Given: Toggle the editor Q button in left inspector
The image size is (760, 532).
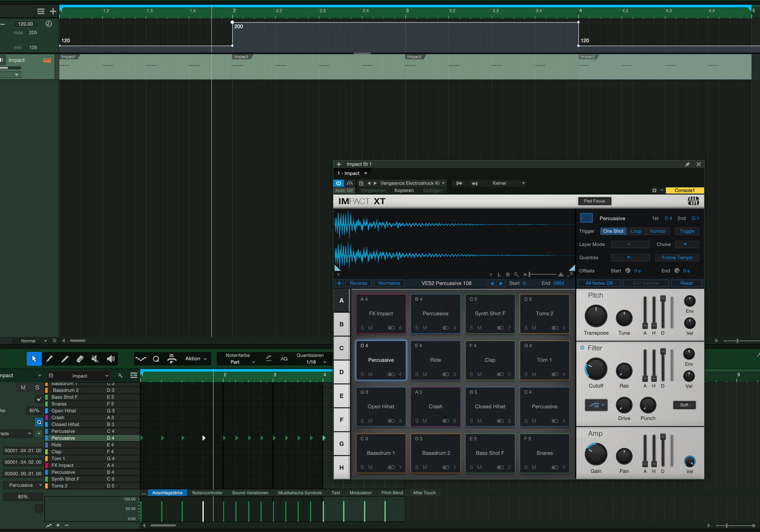Looking at the screenshot, I should pyautogui.click(x=39, y=422).
